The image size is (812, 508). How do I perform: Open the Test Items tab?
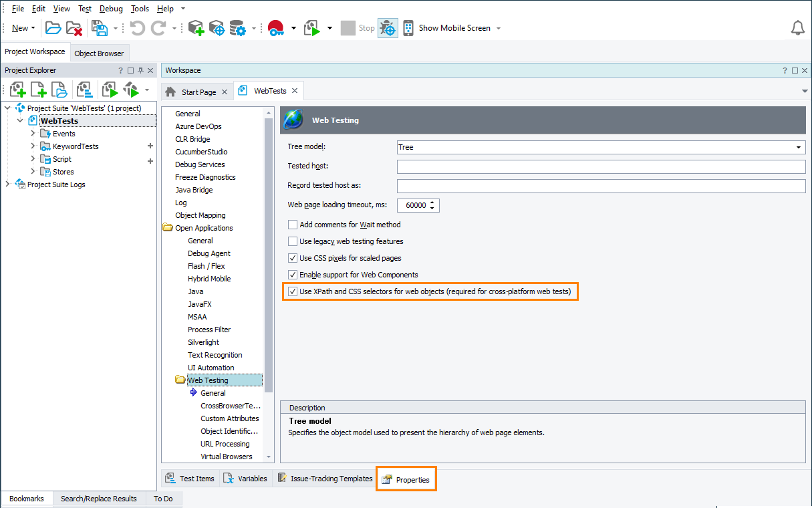(x=190, y=479)
